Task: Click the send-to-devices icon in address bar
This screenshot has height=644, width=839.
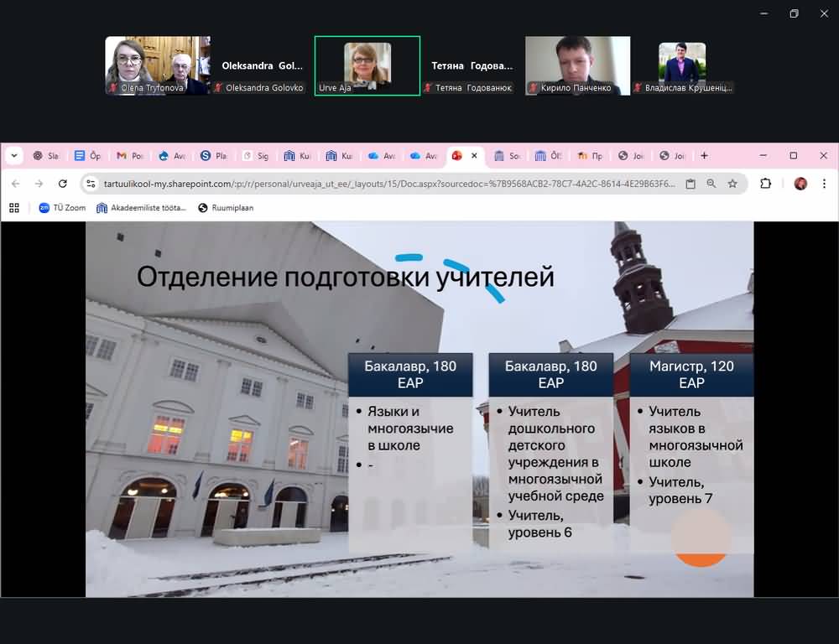Action: pos(690,182)
